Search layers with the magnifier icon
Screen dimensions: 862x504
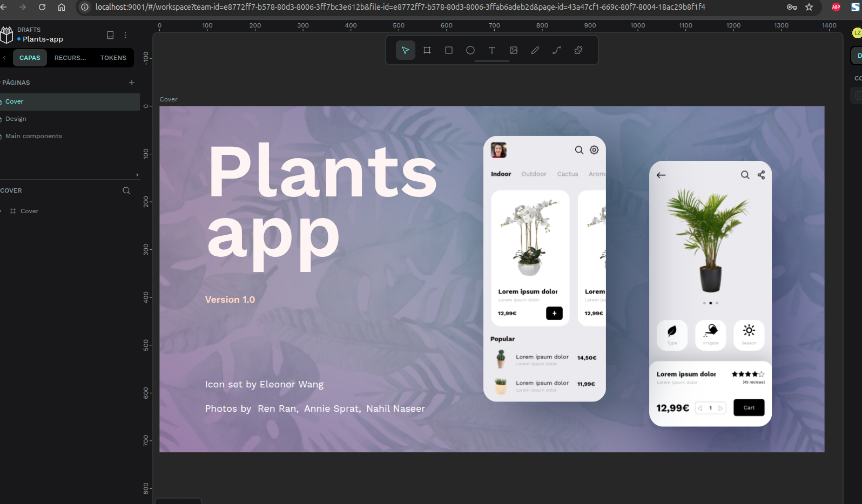tap(126, 190)
